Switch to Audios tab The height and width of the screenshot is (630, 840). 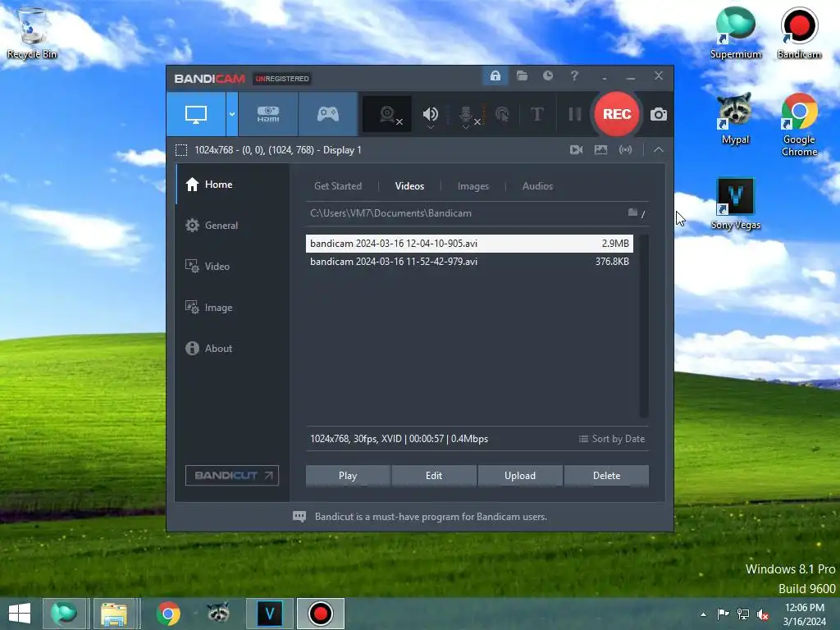tap(537, 186)
